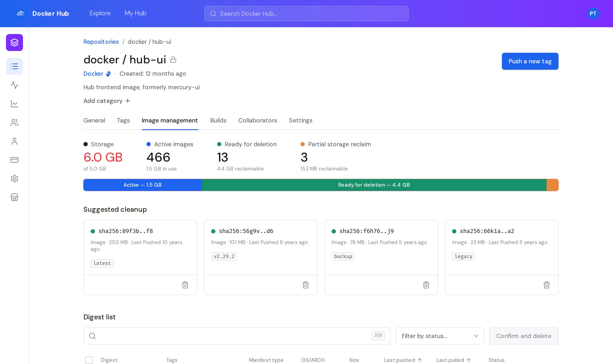Focus the Search Docker Hub field
The image size is (613, 364).
306,13
